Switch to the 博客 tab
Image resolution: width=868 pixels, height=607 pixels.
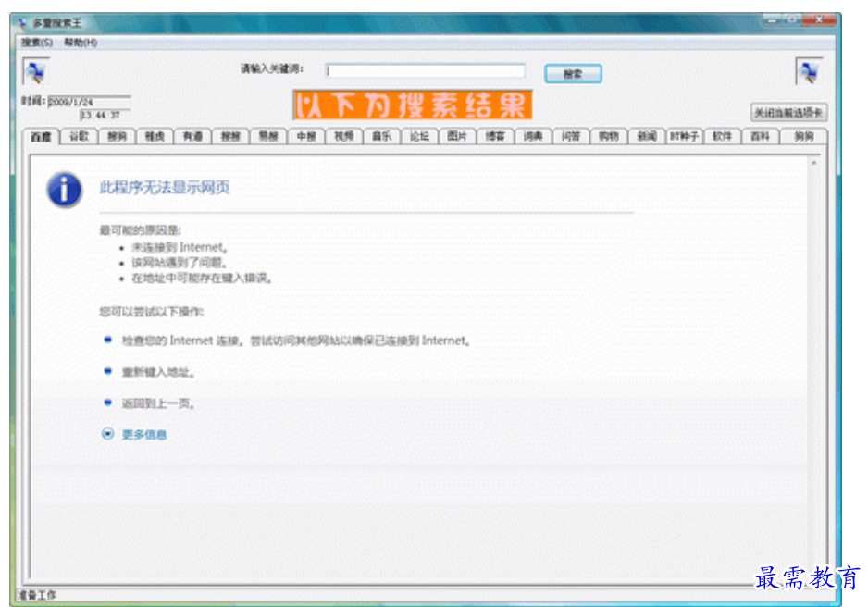click(495, 136)
